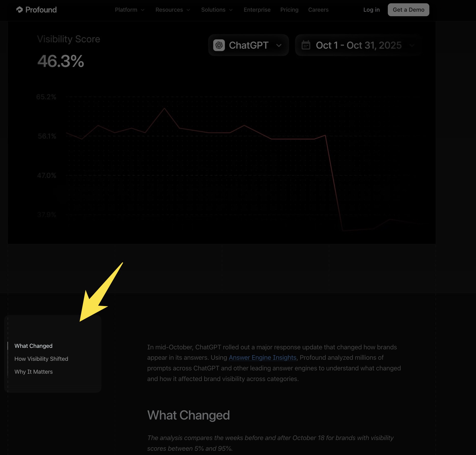Click the Profound logo icon
The width and height of the screenshot is (476, 455).
pyautogui.click(x=20, y=10)
